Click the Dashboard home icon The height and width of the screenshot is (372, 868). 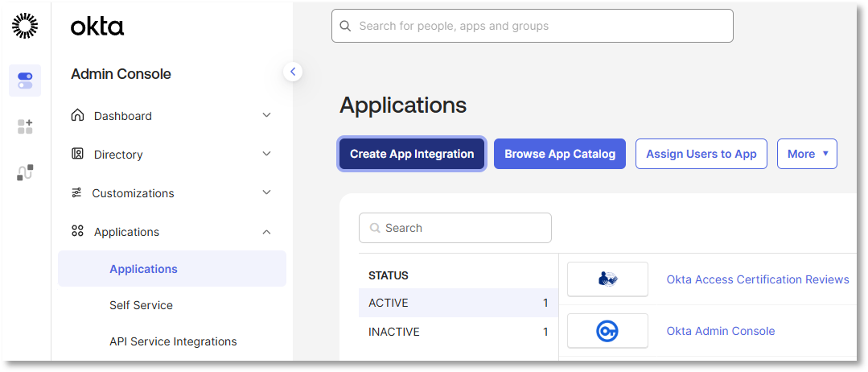[77, 115]
